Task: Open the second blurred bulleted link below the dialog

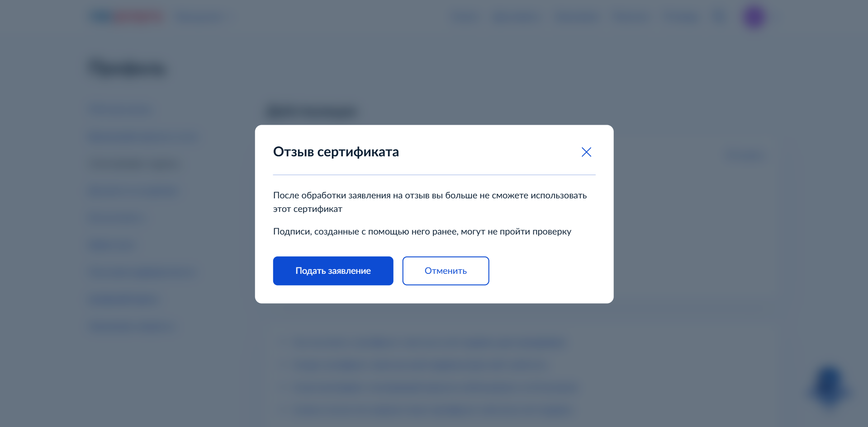Action: tap(421, 365)
